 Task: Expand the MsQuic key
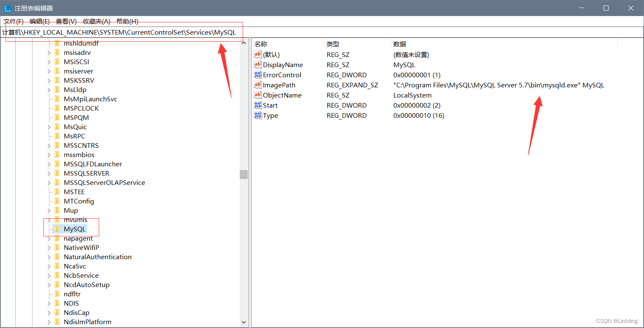[x=49, y=127]
